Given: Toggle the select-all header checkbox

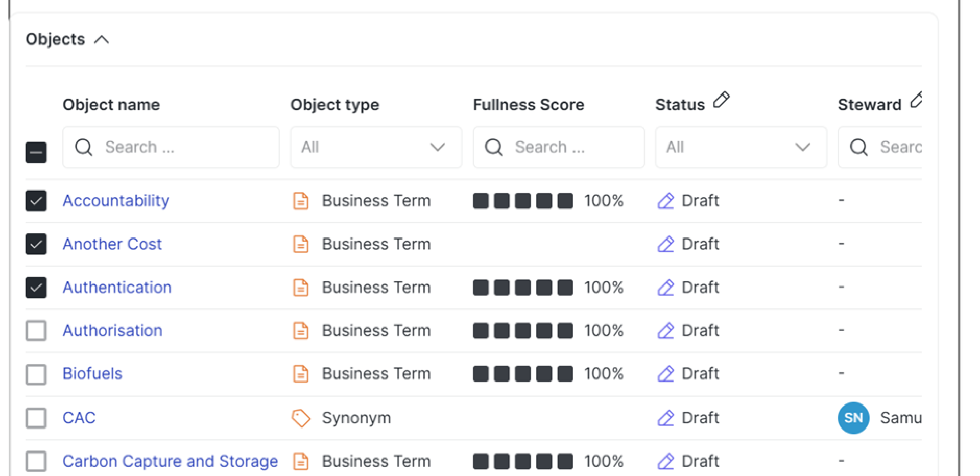Looking at the screenshot, I should [36, 152].
